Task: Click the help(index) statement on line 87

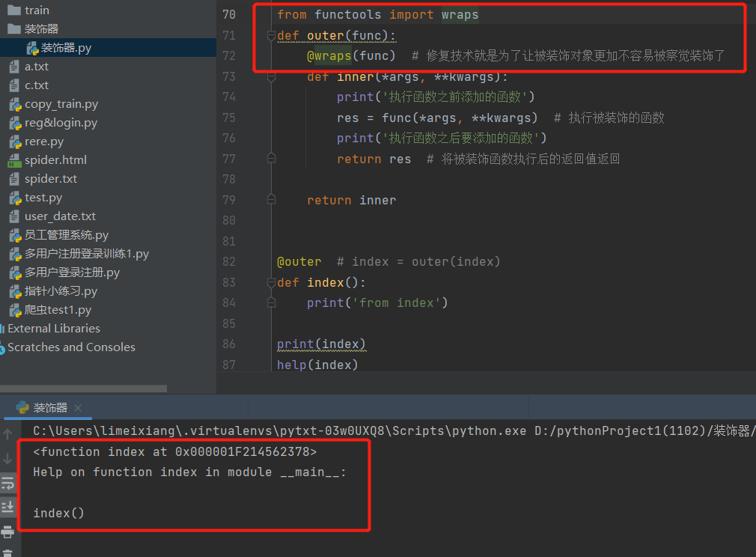Action: (x=317, y=365)
